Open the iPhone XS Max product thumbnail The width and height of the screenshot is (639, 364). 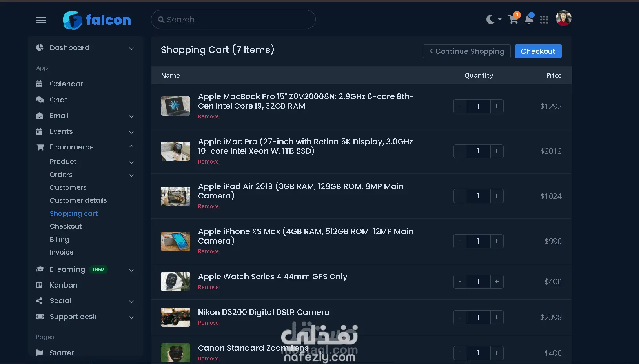[x=175, y=241]
